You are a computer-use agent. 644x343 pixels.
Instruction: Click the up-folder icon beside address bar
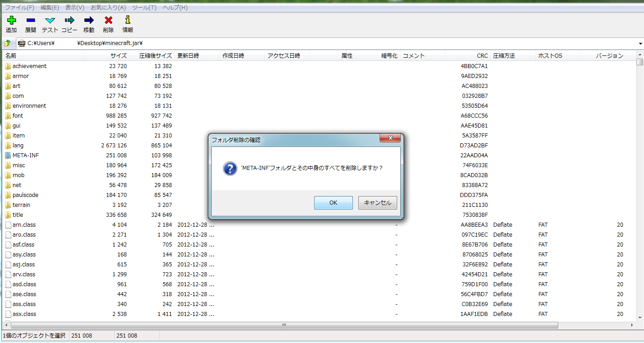click(x=7, y=43)
